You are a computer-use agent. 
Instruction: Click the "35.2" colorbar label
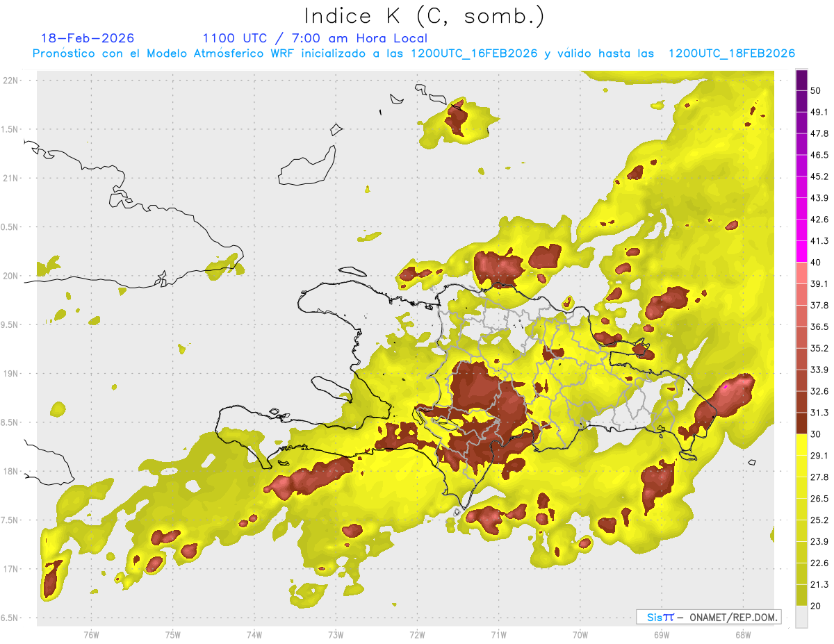point(820,348)
